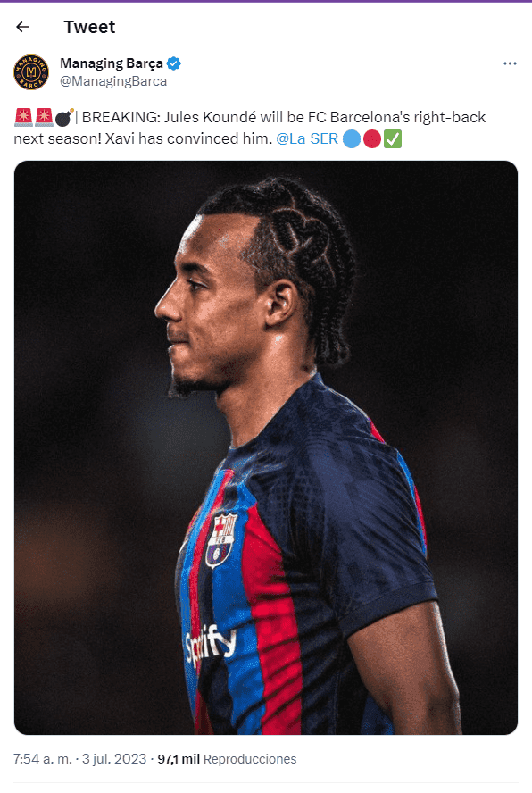Click the Tweet header title
Screen dimensions: 532x793
point(89,27)
